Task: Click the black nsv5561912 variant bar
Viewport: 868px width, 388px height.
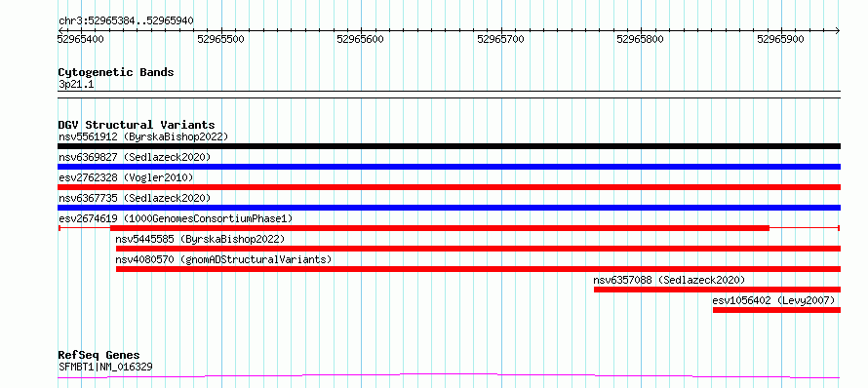Action: click(x=449, y=146)
